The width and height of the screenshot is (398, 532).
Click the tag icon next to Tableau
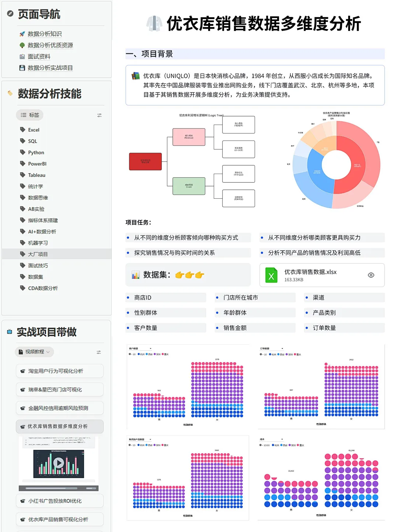(x=22, y=175)
